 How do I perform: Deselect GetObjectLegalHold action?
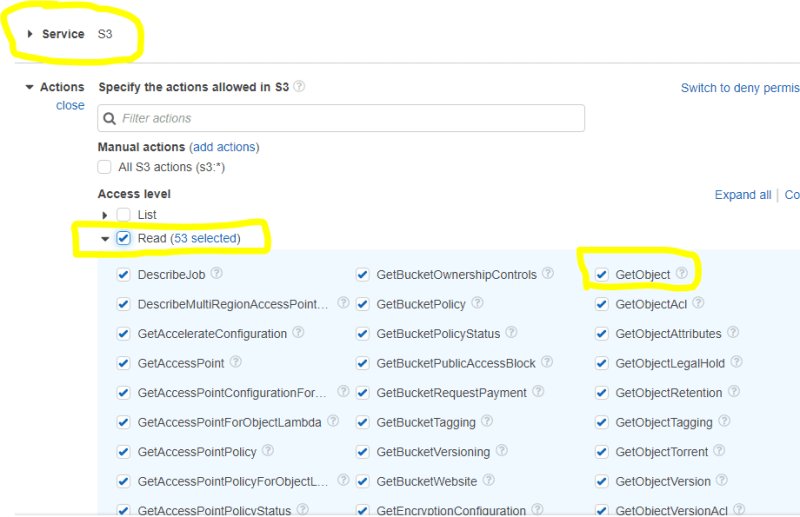click(x=602, y=363)
